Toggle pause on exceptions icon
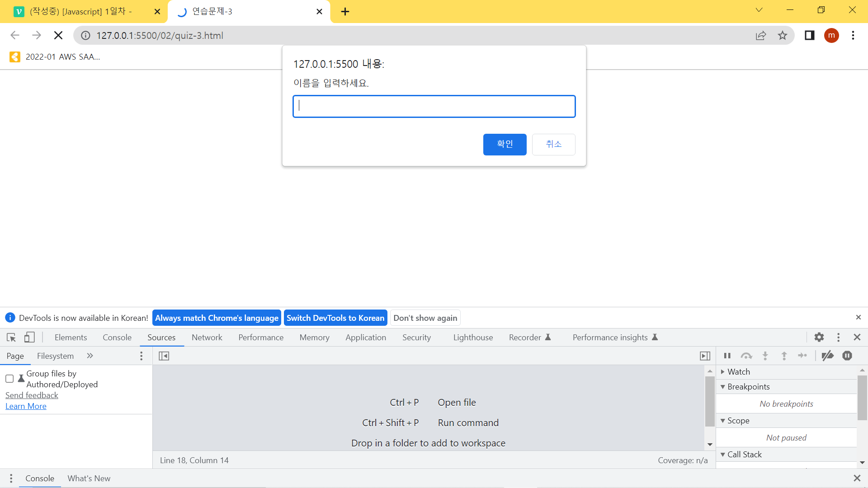 (x=847, y=356)
